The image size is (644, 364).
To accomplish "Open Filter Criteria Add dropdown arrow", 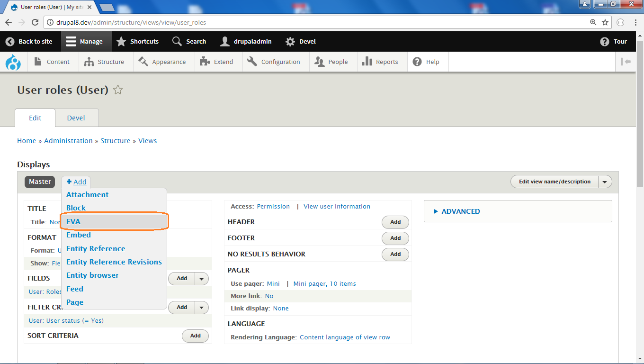I will (x=202, y=308).
